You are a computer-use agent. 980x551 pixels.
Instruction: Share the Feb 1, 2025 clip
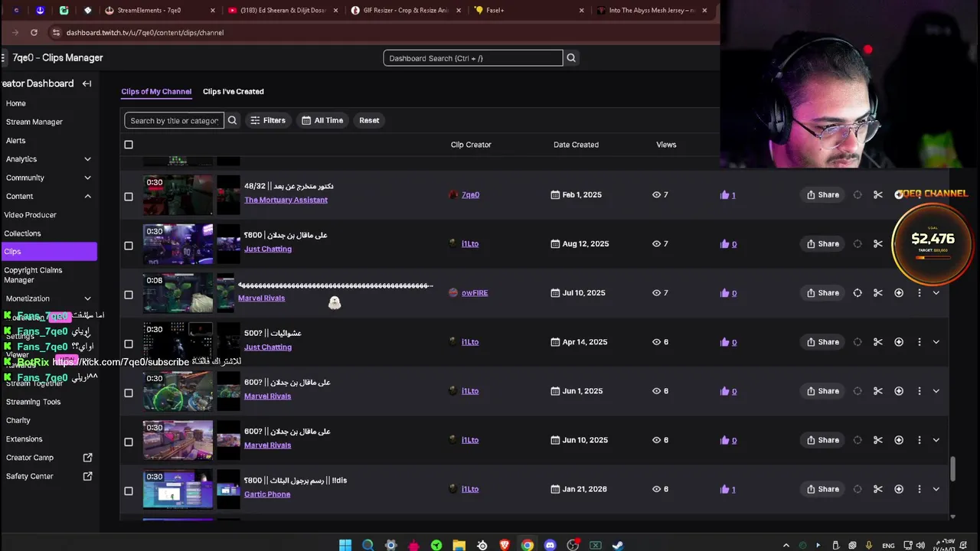tap(823, 195)
